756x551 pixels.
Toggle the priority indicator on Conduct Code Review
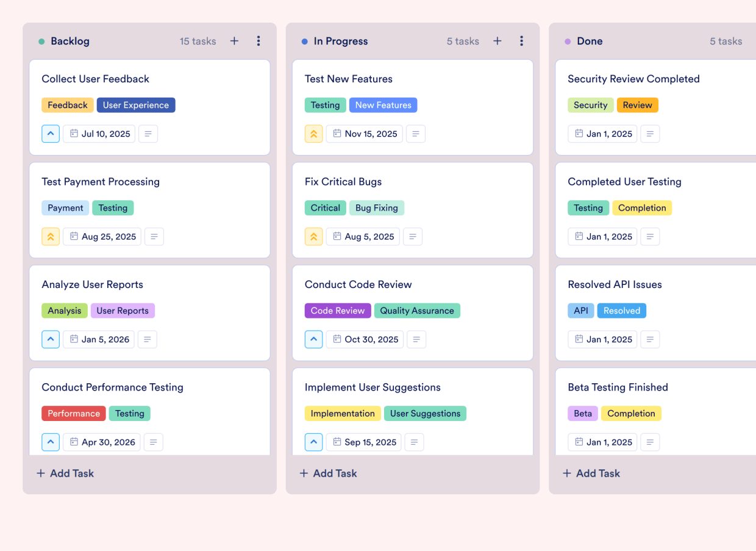313,339
